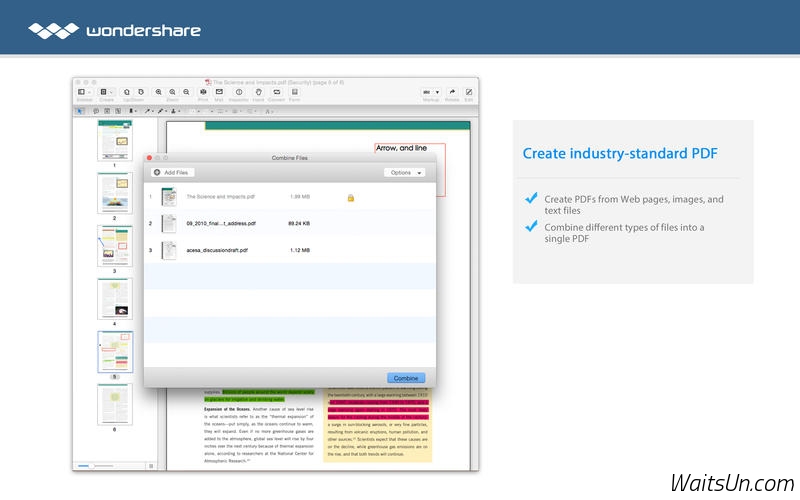Select '09_2010_final...t_address.pdf' file row
The height and width of the screenshot is (500, 800).
(x=290, y=223)
